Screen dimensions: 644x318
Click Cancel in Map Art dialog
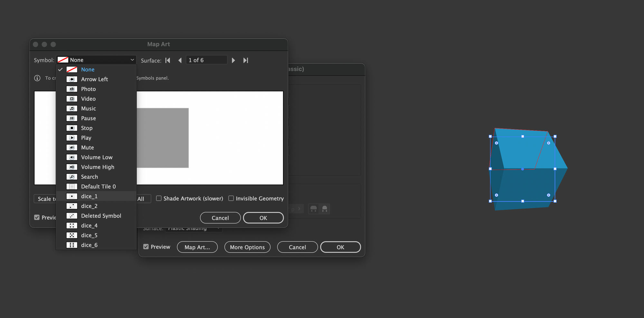pyautogui.click(x=220, y=218)
